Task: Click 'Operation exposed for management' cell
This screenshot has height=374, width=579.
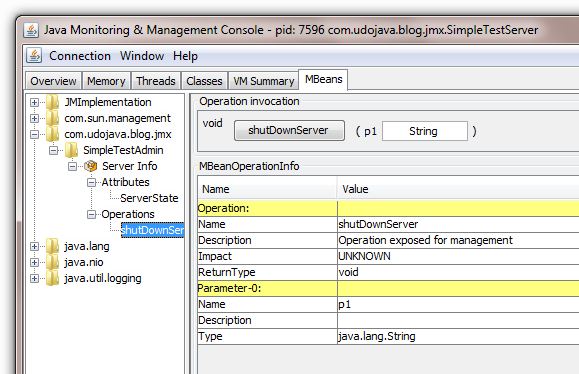Action: pos(458,240)
